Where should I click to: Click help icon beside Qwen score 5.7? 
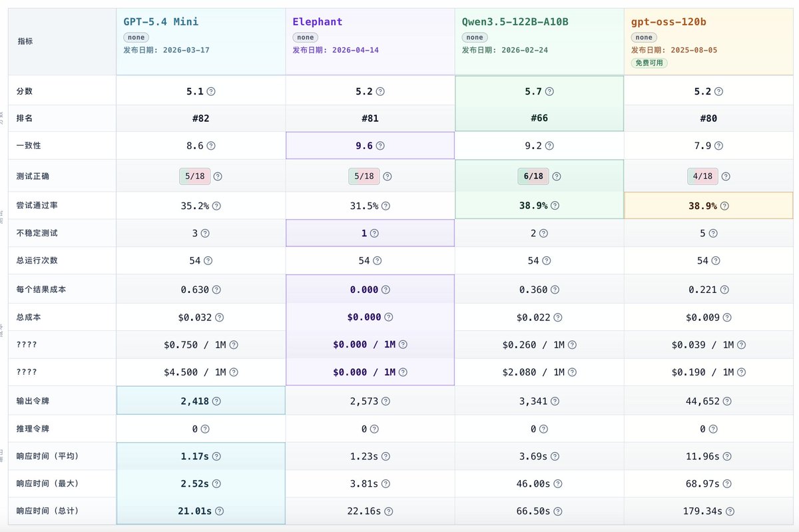549,91
